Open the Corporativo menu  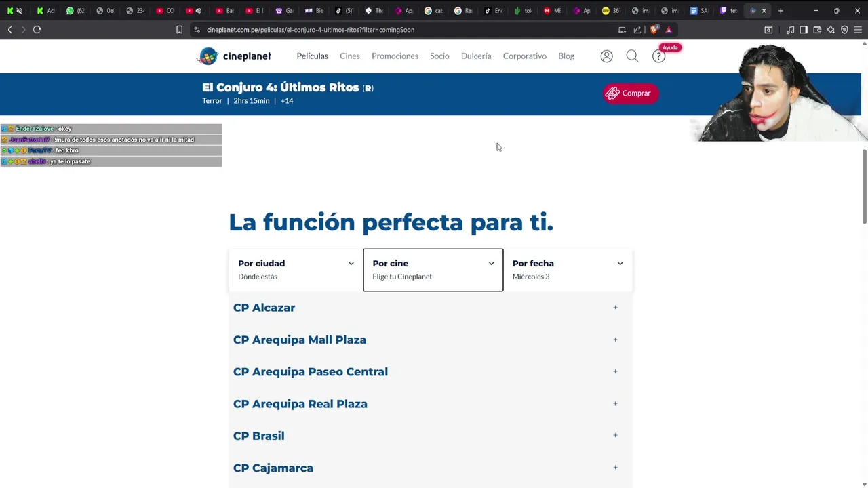[524, 56]
